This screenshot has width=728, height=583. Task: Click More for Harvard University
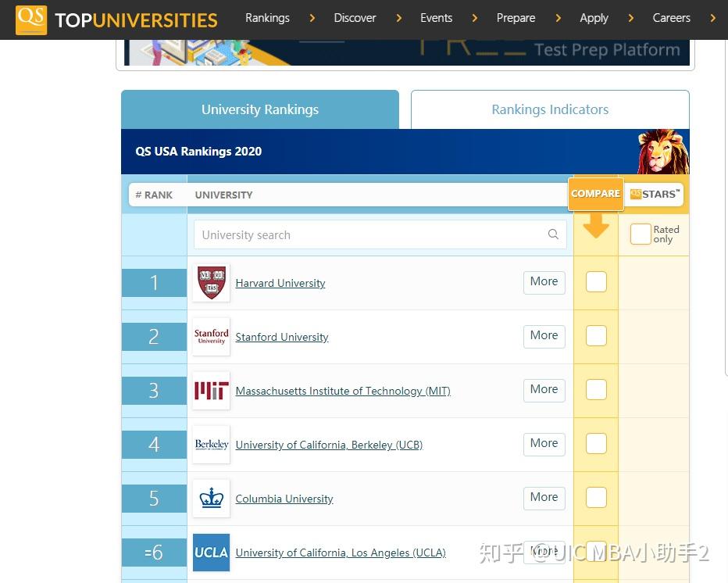tap(544, 282)
